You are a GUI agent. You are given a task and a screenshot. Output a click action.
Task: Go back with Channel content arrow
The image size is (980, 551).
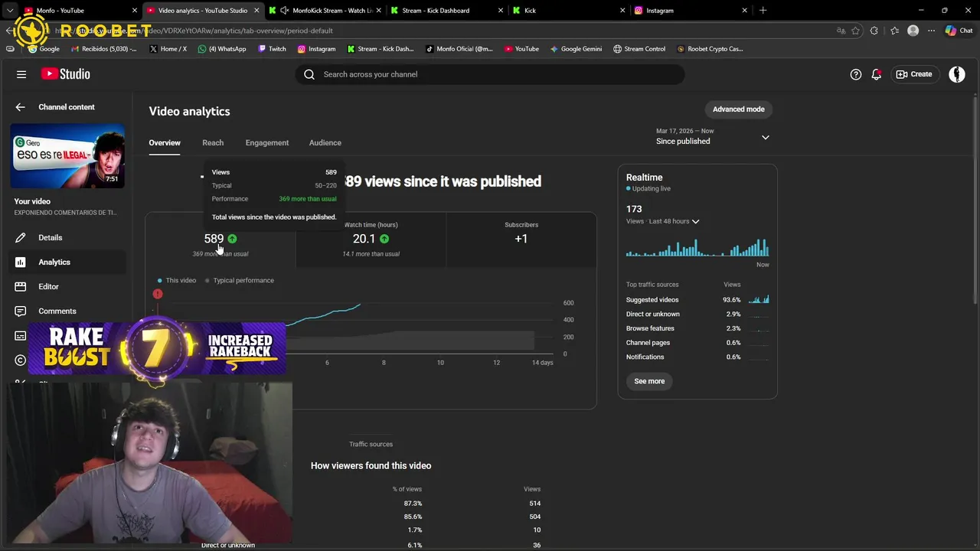coord(21,107)
